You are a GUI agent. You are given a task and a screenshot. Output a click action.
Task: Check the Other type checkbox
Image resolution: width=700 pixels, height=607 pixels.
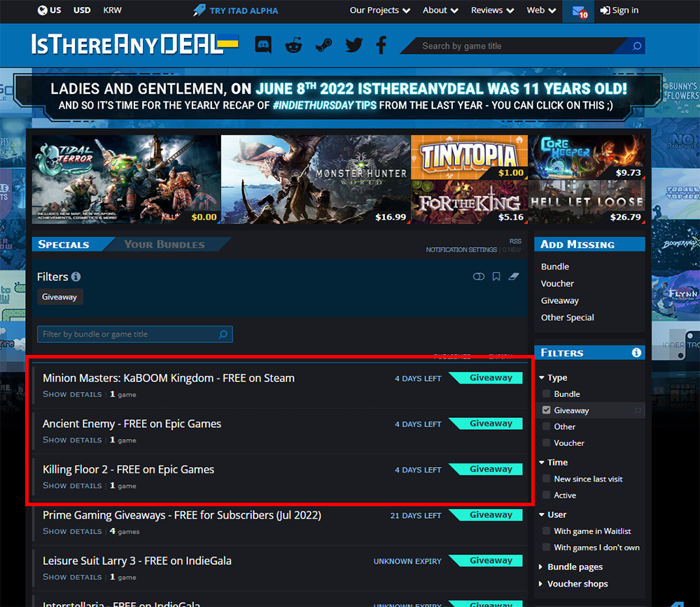click(x=546, y=426)
